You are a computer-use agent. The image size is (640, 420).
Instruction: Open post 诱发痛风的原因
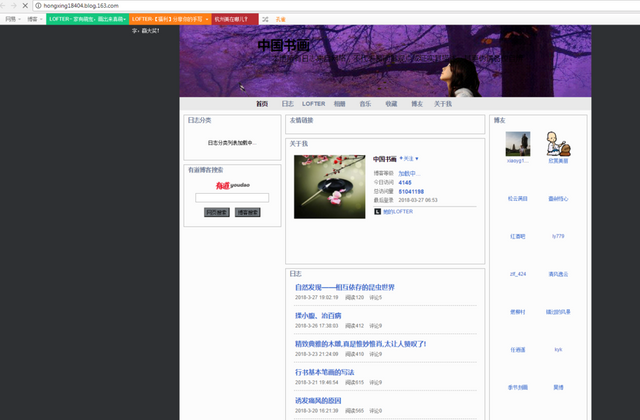click(x=318, y=400)
